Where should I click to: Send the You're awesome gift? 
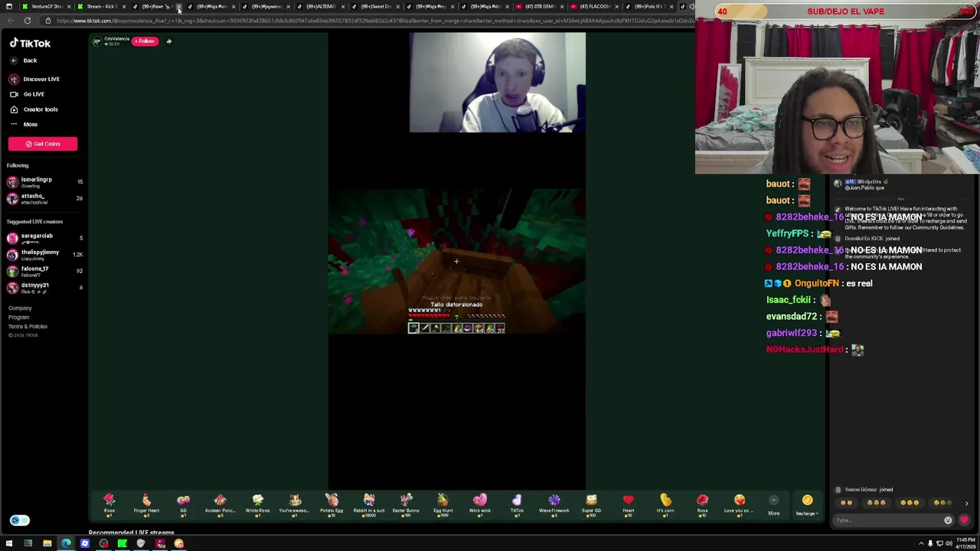tap(295, 504)
